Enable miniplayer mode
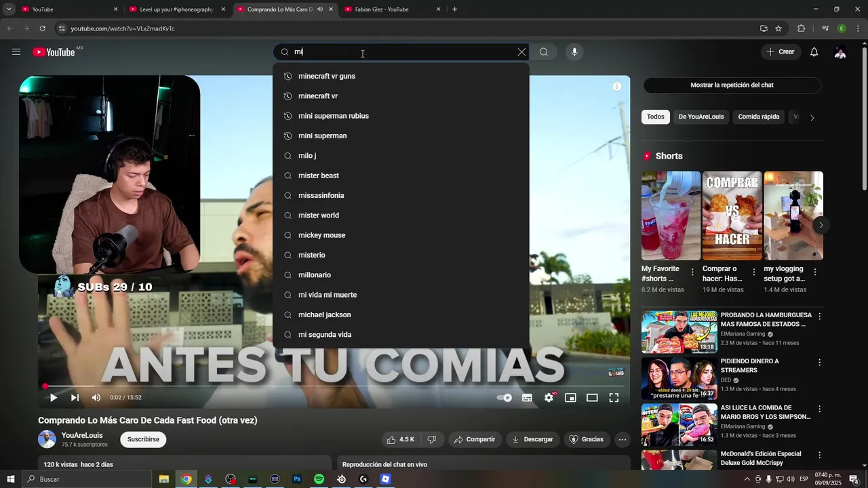This screenshot has width=868, height=488. [570, 398]
